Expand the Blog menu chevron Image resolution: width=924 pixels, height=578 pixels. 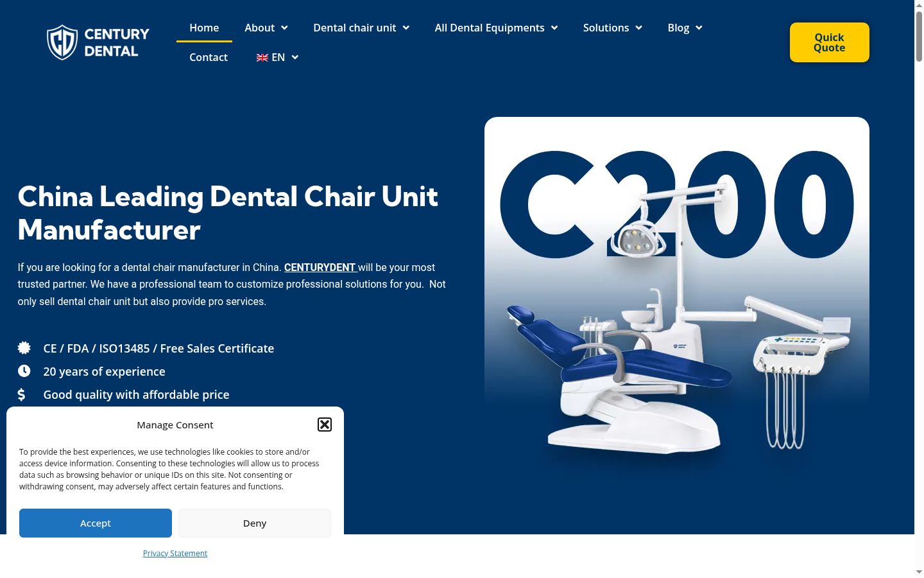click(x=699, y=28)
